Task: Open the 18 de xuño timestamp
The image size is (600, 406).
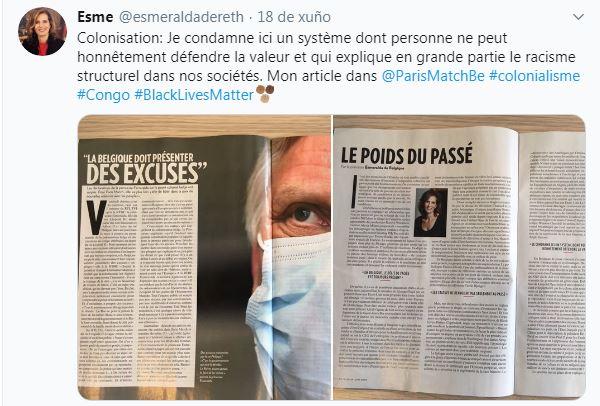Action: point(294,17)
